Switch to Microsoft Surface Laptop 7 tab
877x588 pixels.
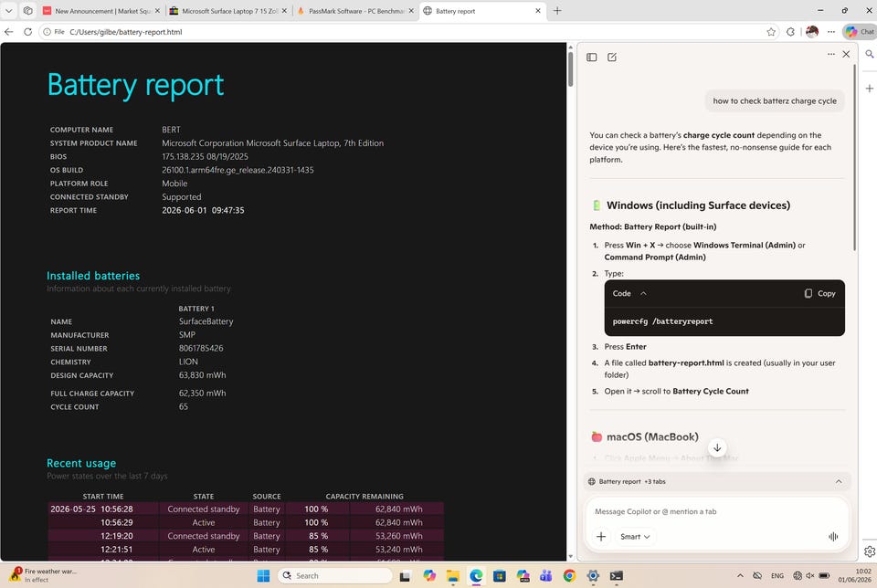tap(228, 11)
